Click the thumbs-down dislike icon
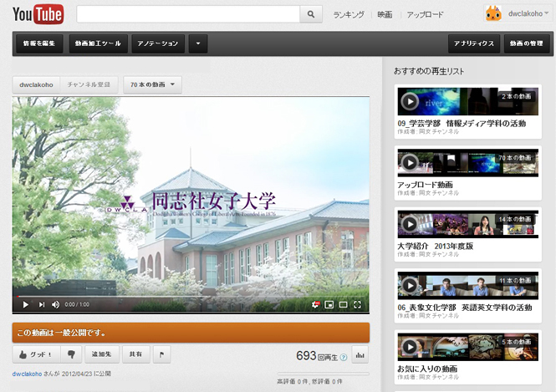Screen dimensions: 556x392 pyautogui.click(x=71, y=354)
